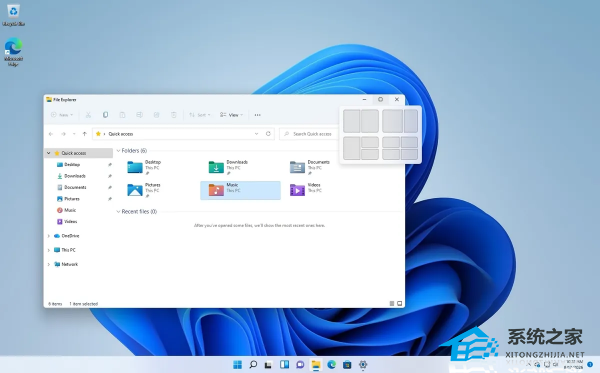Click the Copy icon in toolbar
The width and height of the screenshot is (600, 373).
click(x=105, y=115)
